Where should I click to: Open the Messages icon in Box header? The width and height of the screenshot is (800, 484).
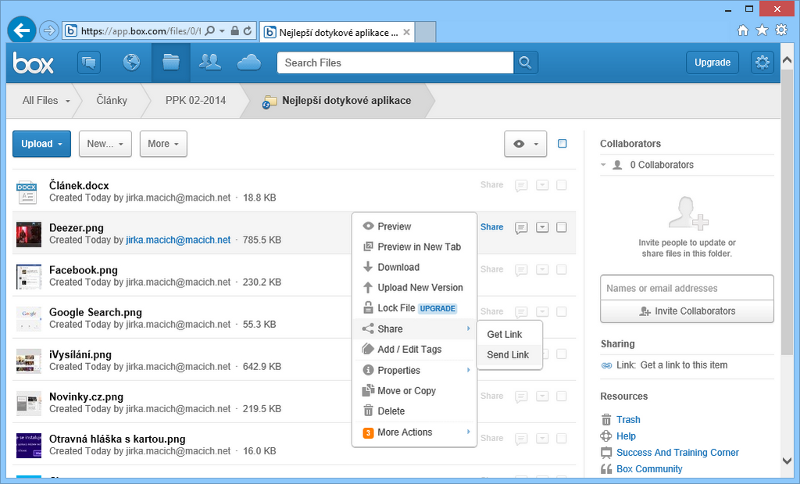[91, 63]
